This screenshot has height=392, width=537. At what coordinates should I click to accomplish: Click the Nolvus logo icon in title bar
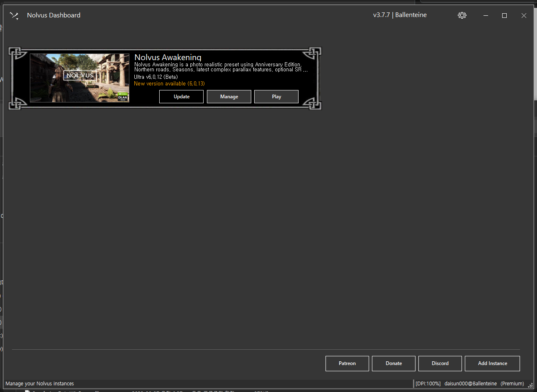(14, 16)
